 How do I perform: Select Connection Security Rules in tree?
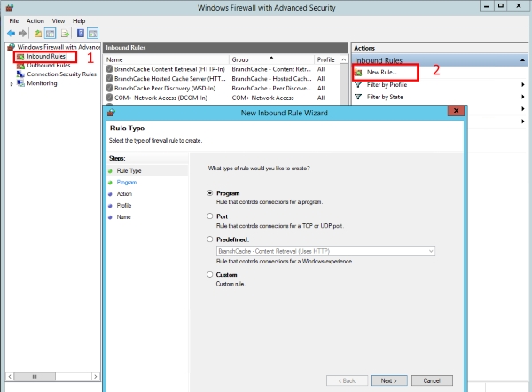(60, 74)
